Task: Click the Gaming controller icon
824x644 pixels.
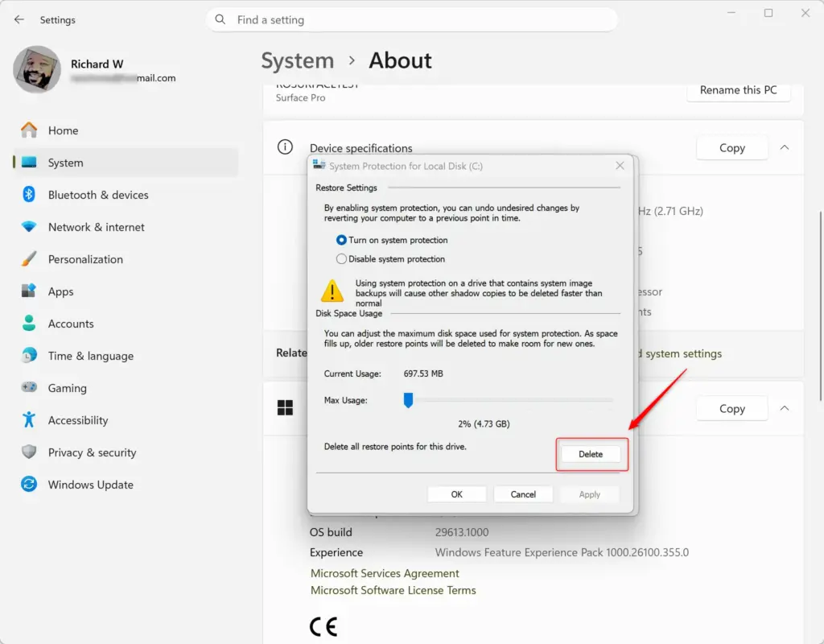Action: coord(29,387)
